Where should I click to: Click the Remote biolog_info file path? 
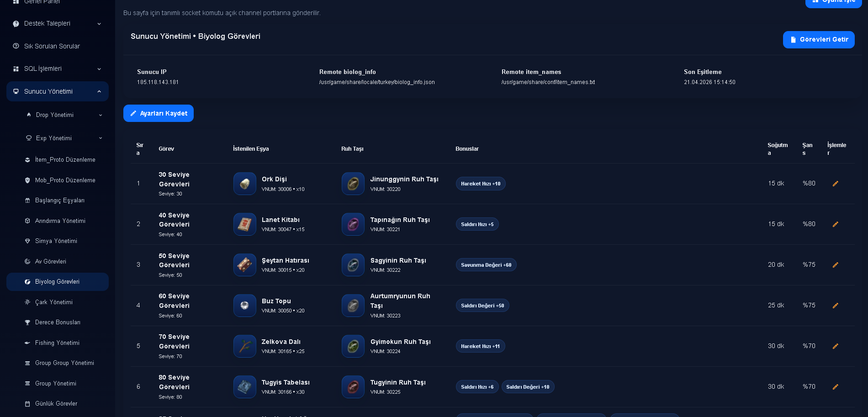[377, 83]
